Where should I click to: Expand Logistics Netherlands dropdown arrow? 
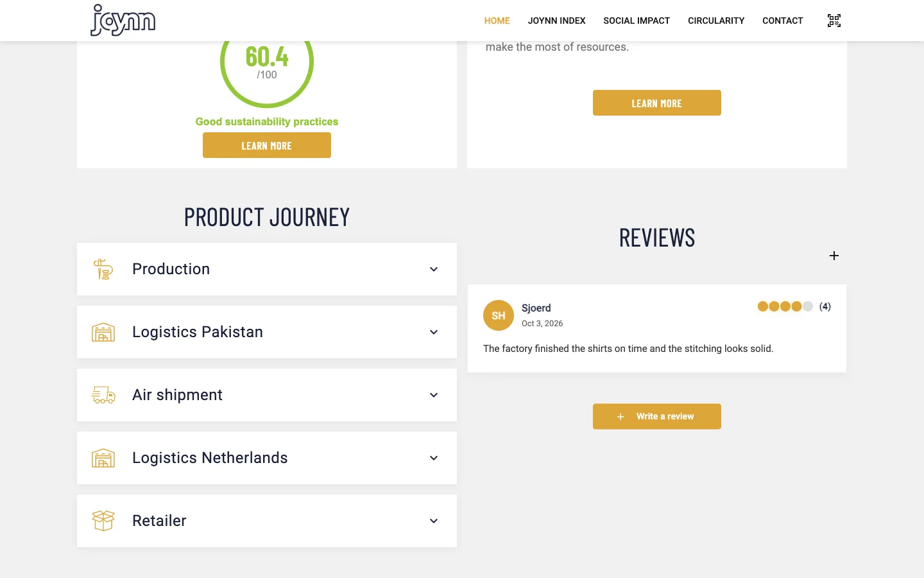point(434,458)
